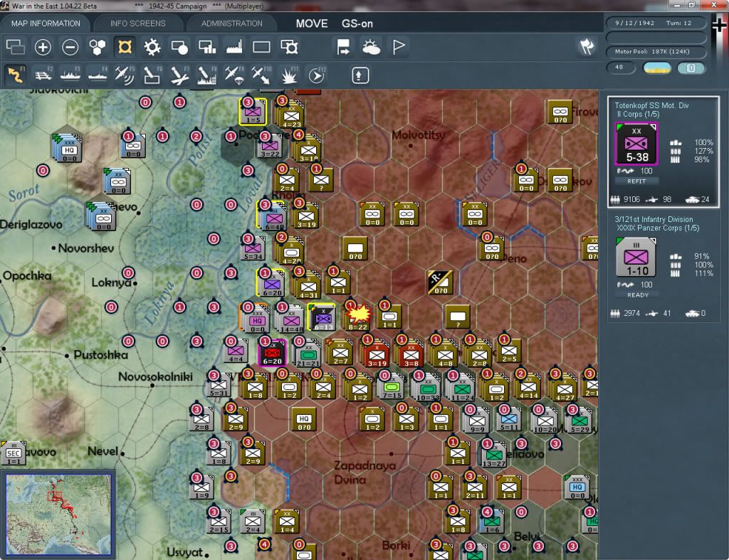Screen dimensions: 729x560
Task: Toggle the GS-on ground support setting
Action: (357, 23)
